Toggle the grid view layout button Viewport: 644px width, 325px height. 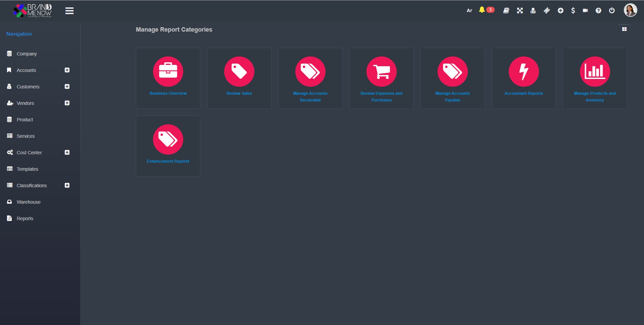click(x=624, y=29)
